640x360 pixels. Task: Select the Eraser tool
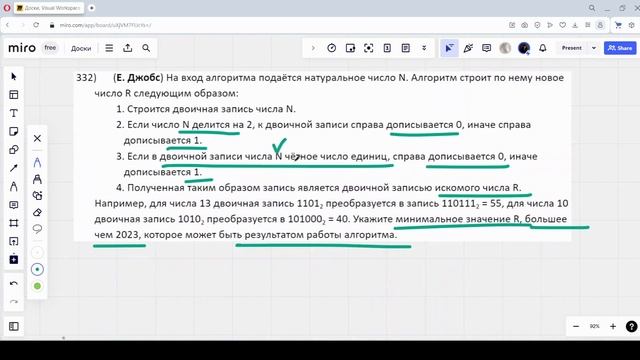(x=37, y=213)
